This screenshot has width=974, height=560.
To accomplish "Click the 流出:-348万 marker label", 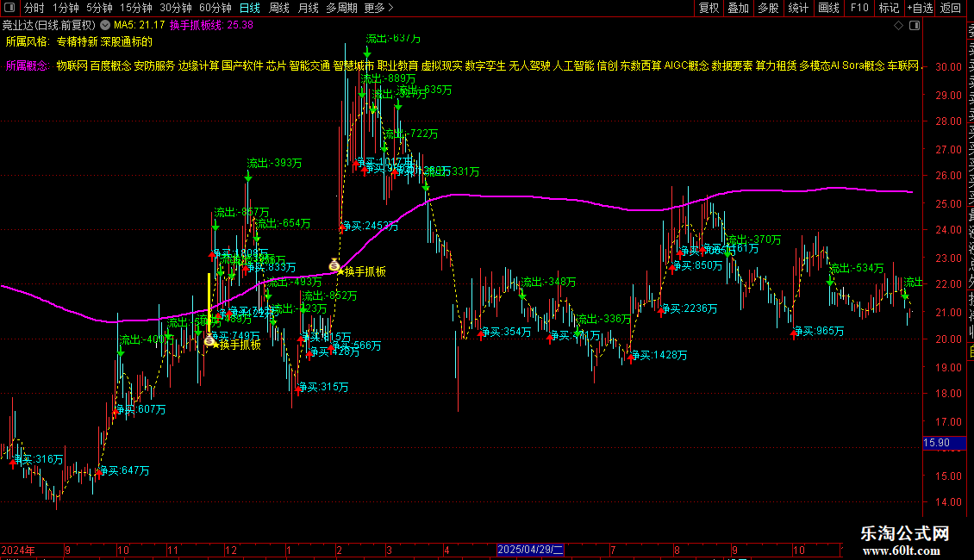I will 548,283.
